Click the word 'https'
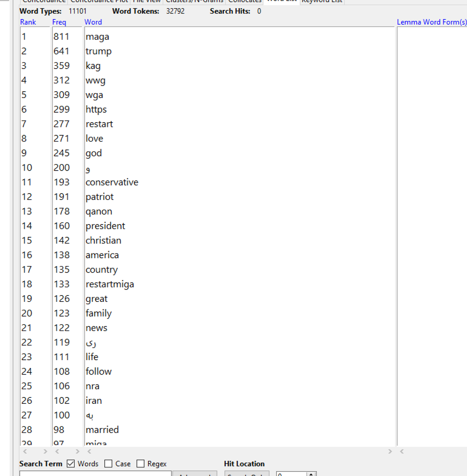The height and width of the screenshot is (476, 467). tap(96, 109)
